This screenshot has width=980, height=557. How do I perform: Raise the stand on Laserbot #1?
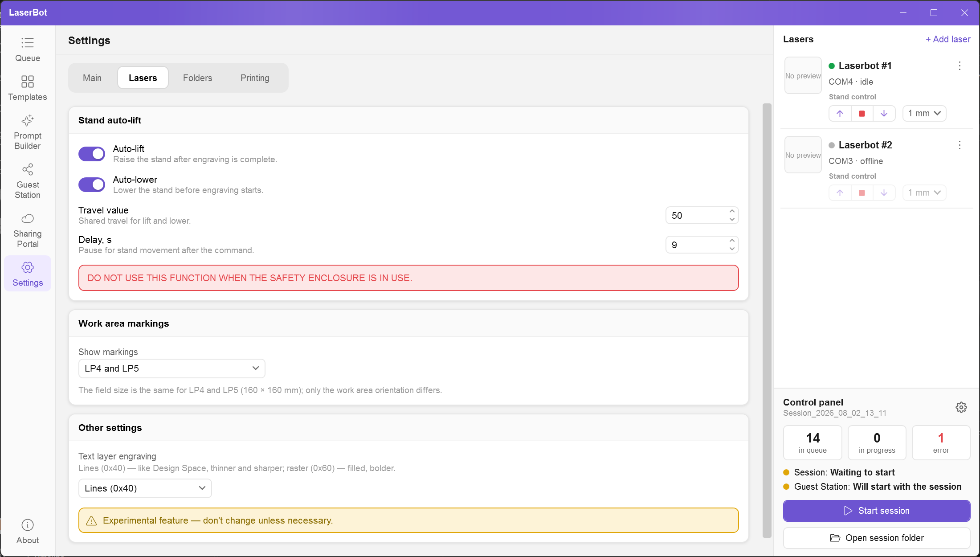[840, 114]
